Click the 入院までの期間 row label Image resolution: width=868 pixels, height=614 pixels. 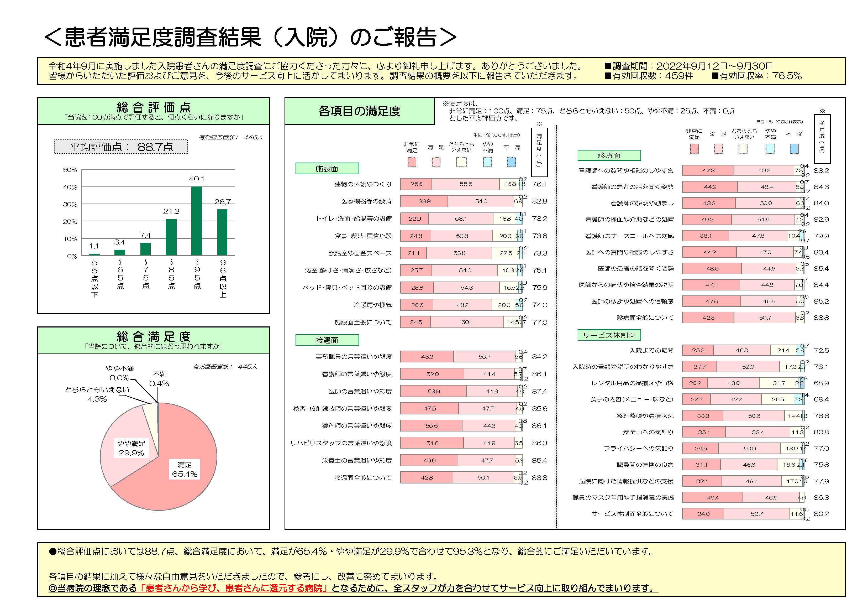(x=651, y=350)
